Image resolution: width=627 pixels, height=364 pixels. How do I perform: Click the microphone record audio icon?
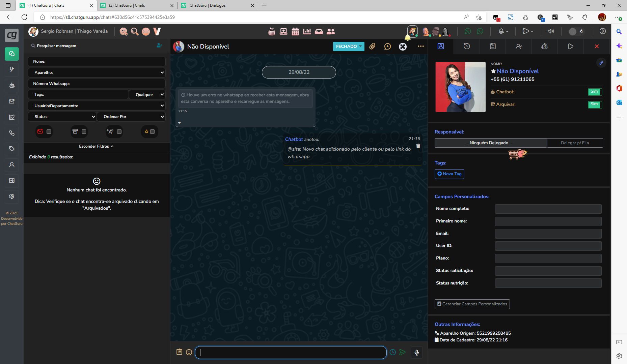coord(416,352)
